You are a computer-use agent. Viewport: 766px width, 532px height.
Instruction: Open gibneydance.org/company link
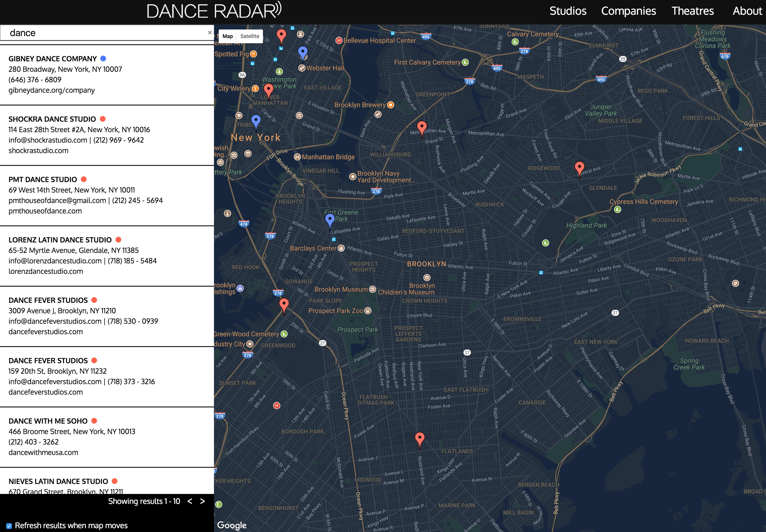click(52, 90)
